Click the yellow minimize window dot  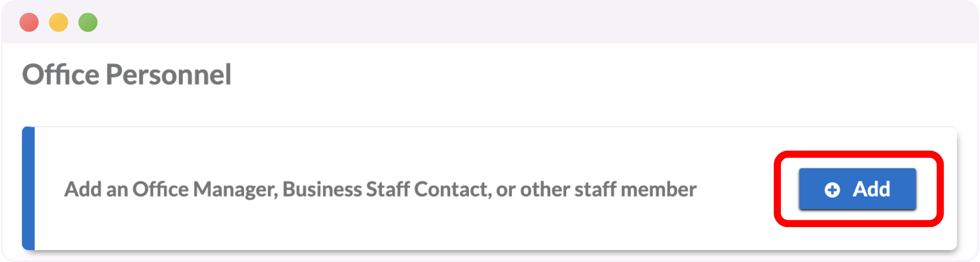[58, 22]
